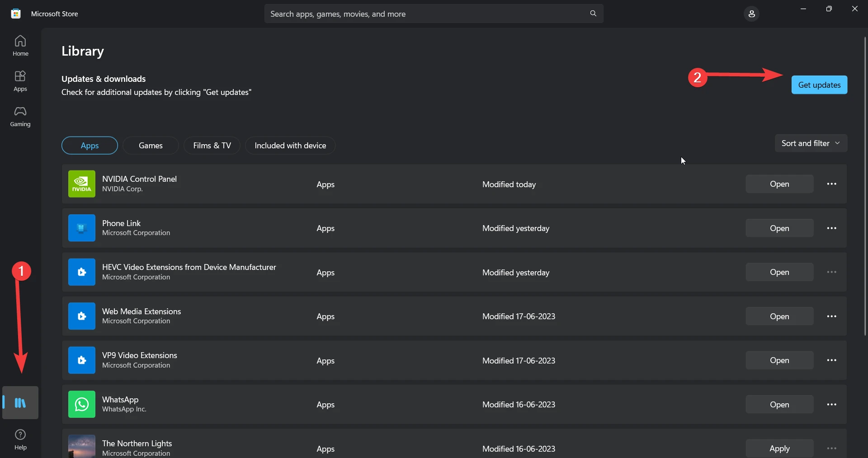Click the Web Media Extensions app icon

tap(82, 316)
